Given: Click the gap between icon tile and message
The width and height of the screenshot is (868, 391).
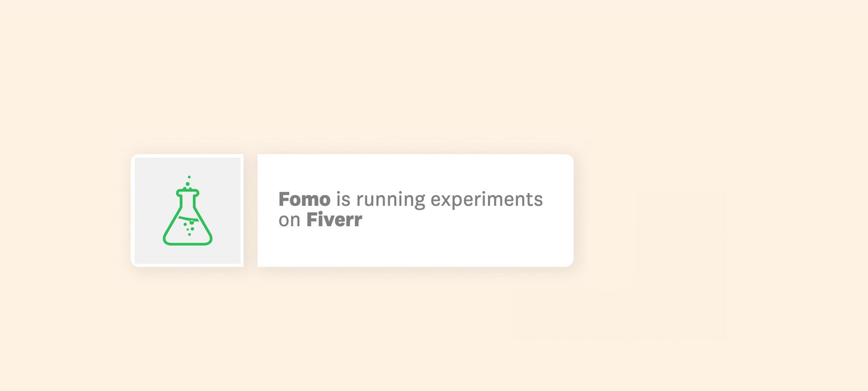Looking at the screenshot, I should pos(250,210).
